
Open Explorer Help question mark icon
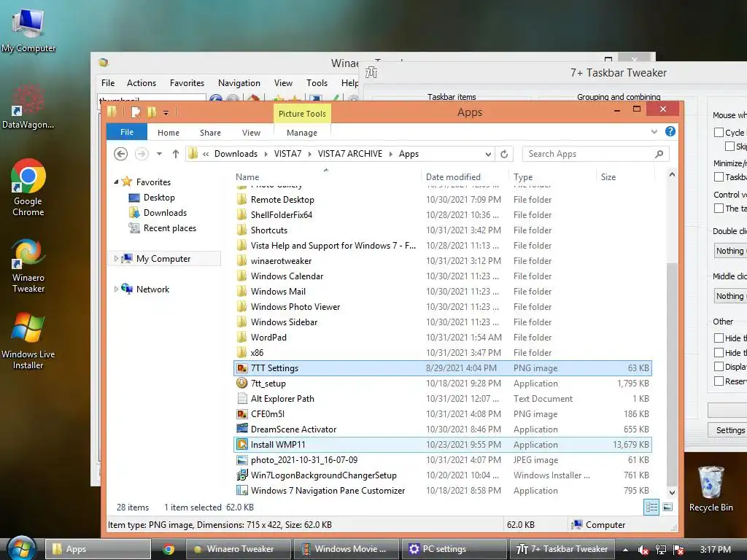point(670,131)
